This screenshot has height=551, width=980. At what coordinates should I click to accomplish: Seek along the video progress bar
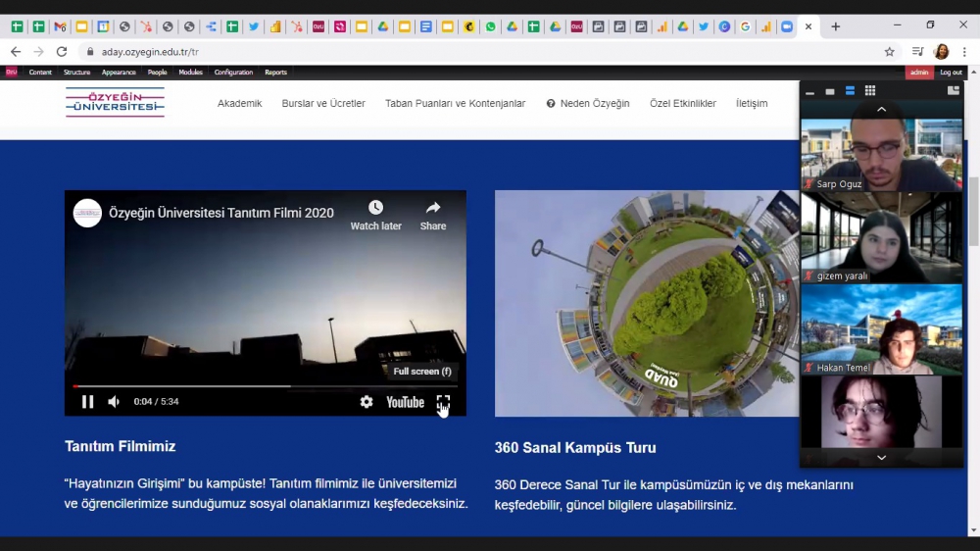(x=265, y=386)
